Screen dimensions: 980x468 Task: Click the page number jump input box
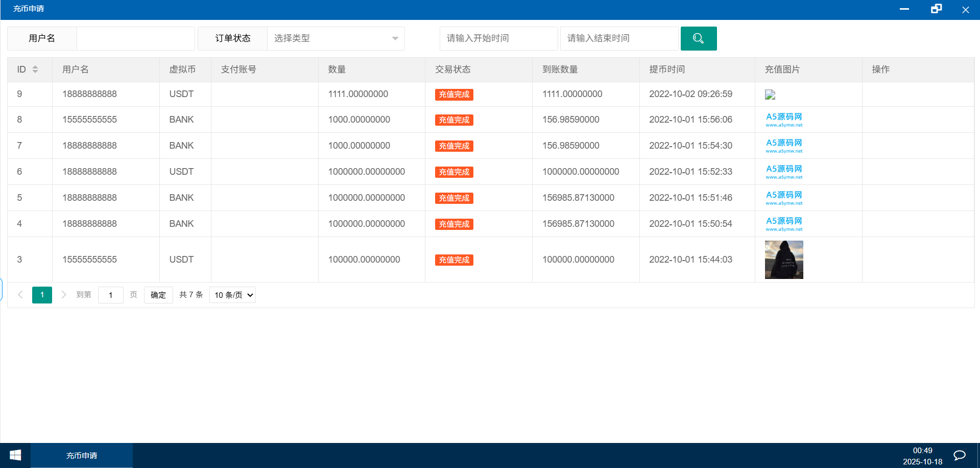tap(110, 295)
